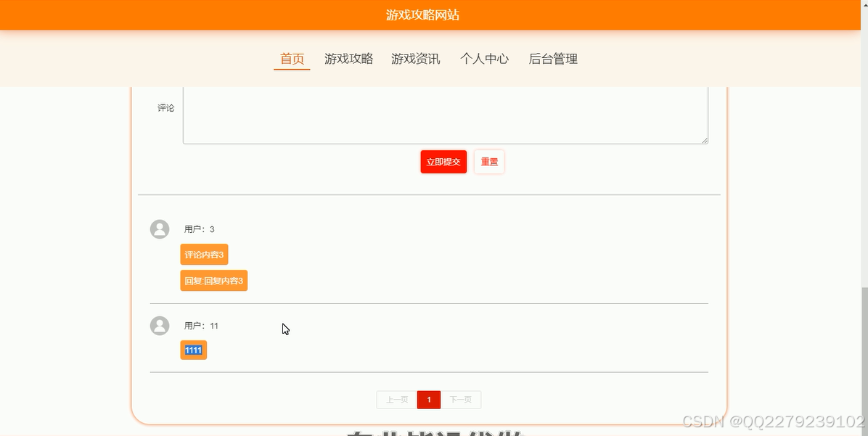Viewport: 868px width, 436px height.
Task: Click the 立即提交 submit button
Action: click(443, 161)
